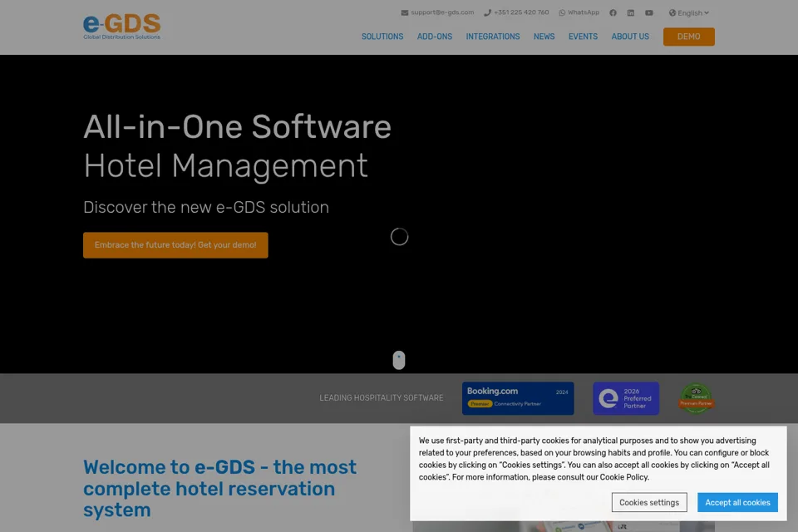Click the +351 225 420 760 phone link
Screen dimensions: 798x532
(516, 12)
